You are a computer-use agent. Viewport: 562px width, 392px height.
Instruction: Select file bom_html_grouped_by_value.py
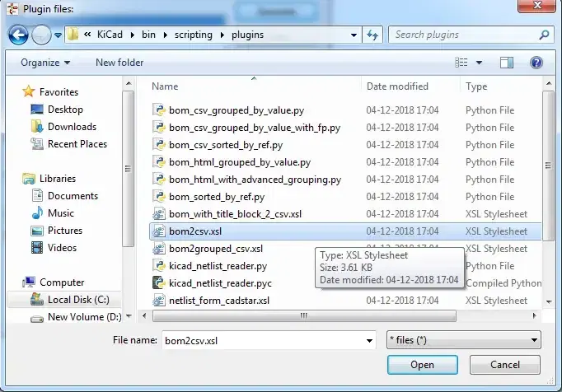tap(240, 162)
